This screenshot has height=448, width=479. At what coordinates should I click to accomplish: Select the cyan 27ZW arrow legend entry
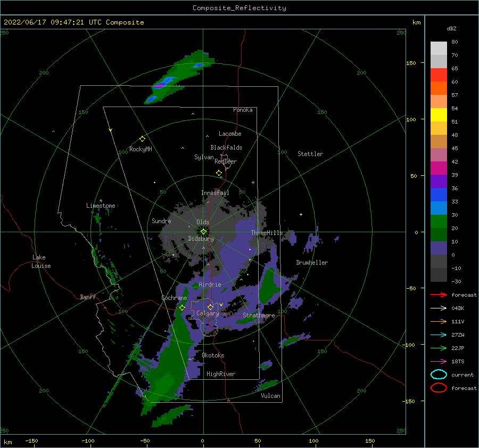pyautogui.click(x=439, y=335)
